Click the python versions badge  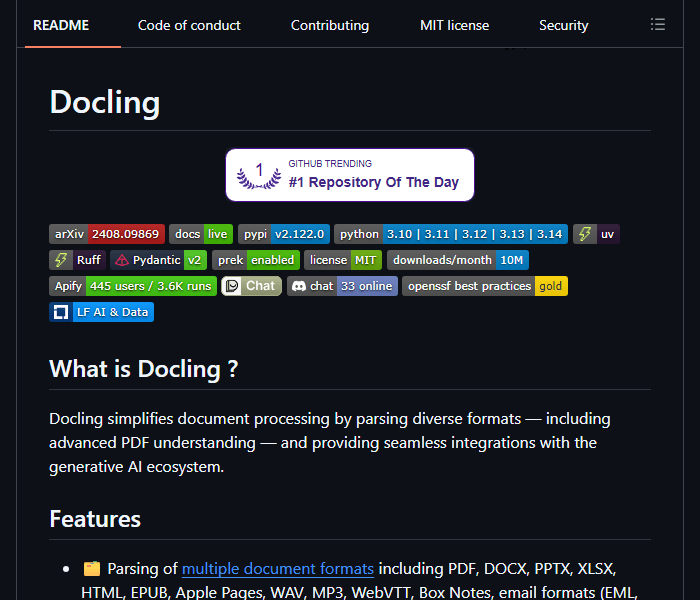(451, 234)
